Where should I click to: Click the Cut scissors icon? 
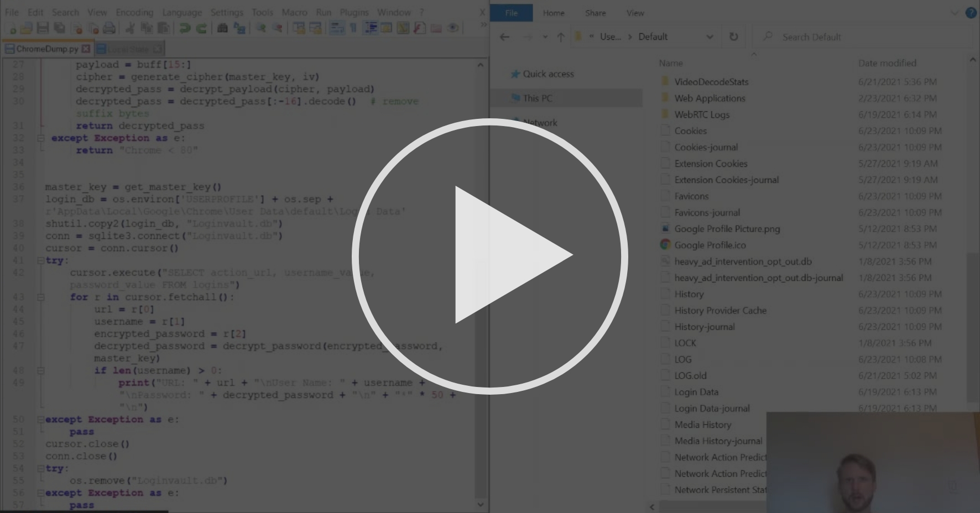[130, 28]
